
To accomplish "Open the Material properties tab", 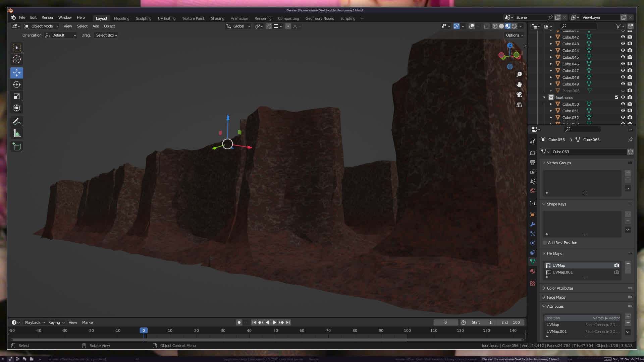I will tap(533, 271).
